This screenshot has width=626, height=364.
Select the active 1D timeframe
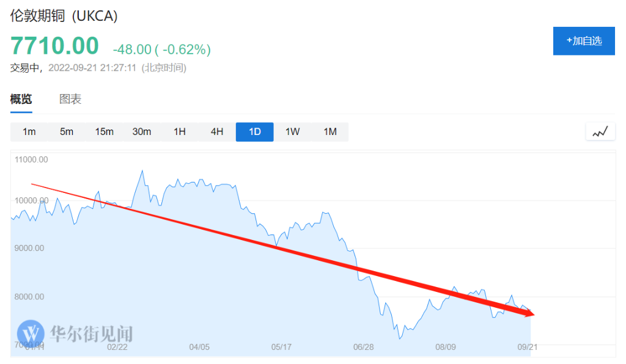(255, 132)
